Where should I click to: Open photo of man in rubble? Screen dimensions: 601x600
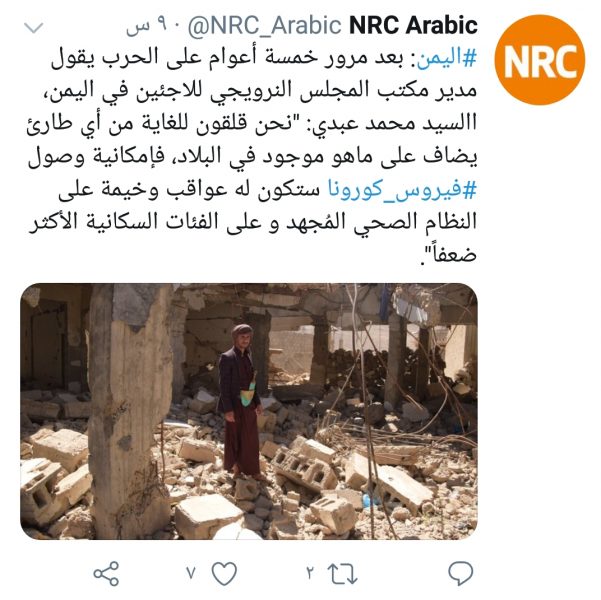249,411
